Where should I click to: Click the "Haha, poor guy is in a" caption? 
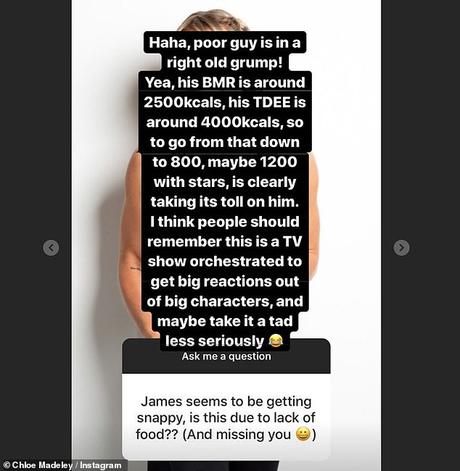click(x=225, y=43)
